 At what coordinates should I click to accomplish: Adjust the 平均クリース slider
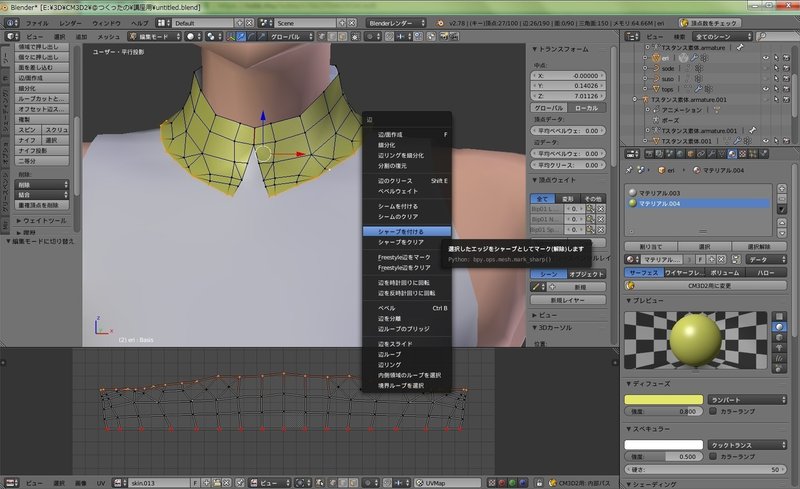pyautogui.click(x=568, y=165)
